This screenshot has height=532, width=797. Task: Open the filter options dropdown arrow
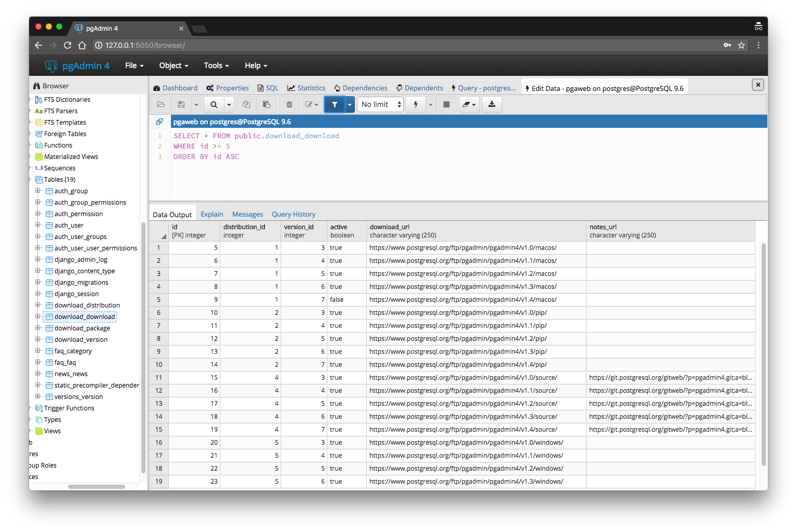pyautogui.click(x=350, y=104)
